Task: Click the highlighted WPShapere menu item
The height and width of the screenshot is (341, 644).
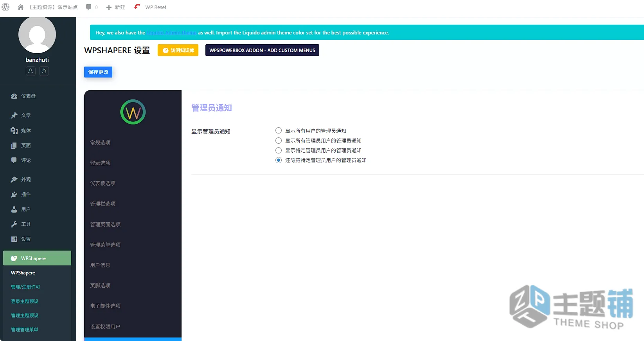Action: coord(37,258)
